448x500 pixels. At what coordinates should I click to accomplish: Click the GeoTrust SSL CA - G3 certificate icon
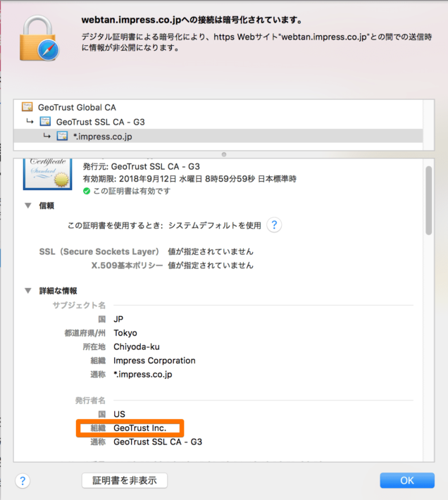click(45, 122)
